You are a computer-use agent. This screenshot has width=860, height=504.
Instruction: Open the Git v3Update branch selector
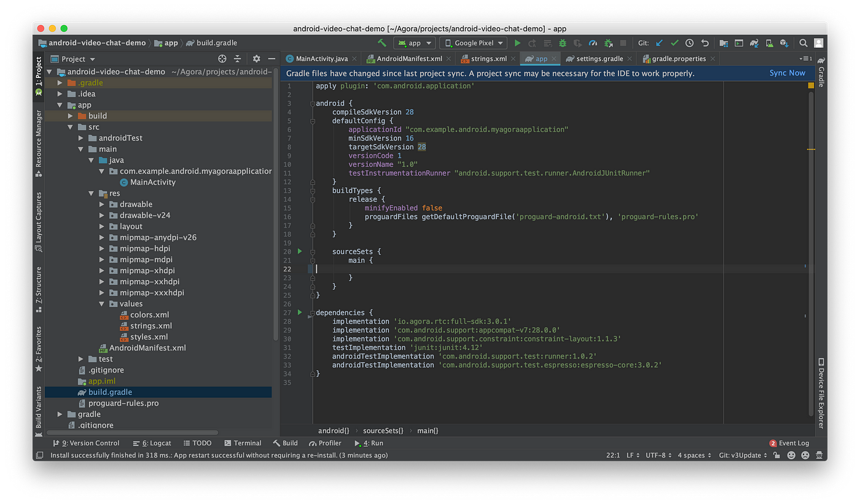[743, 456]
